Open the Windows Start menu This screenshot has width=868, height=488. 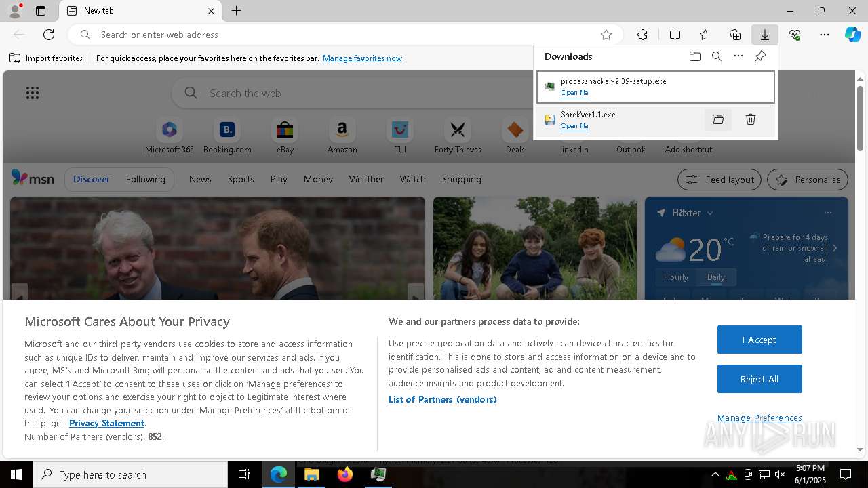point(16,474)
